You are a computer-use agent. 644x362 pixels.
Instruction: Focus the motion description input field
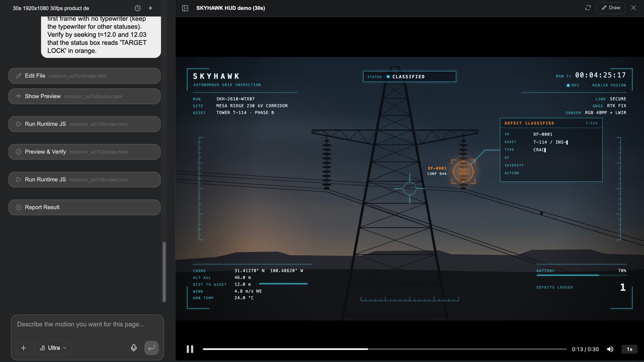point(87,324)
